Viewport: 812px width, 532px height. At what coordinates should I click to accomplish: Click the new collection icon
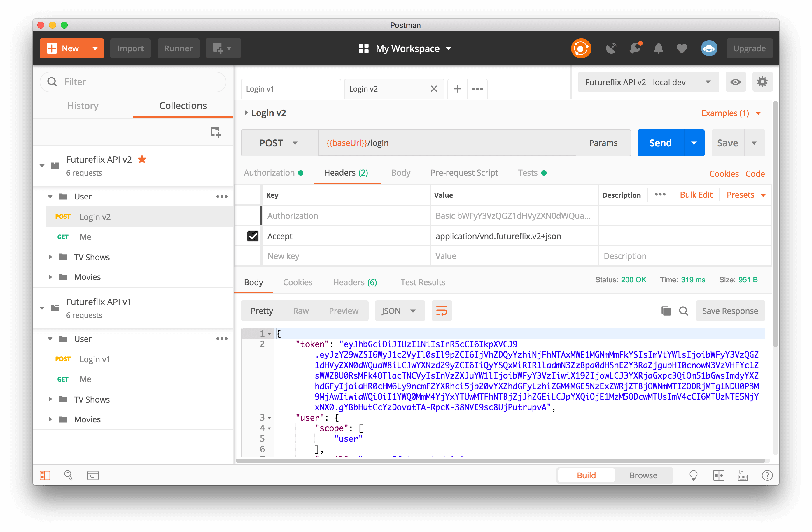coord(215,132)
